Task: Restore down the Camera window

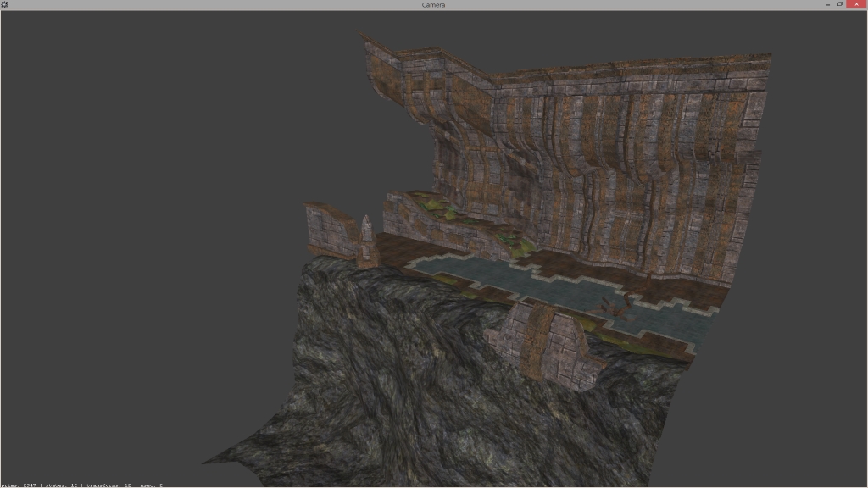Action: (x=840, y=4)
